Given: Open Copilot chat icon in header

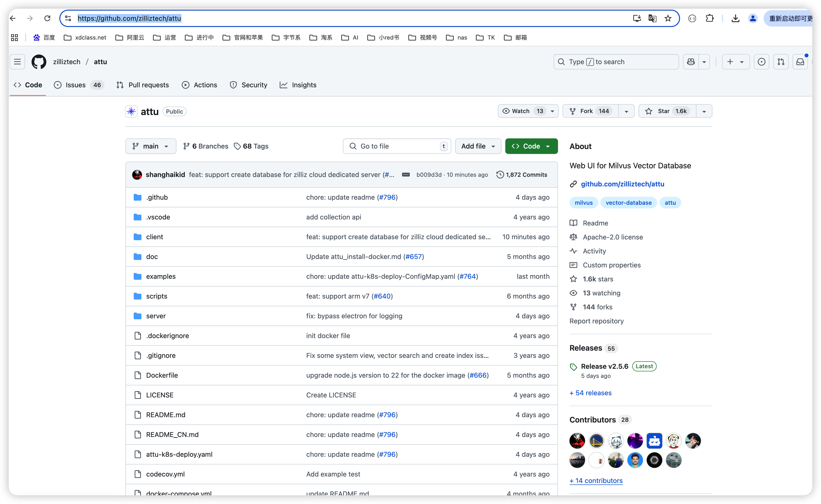Looking at the screenshot, I should pos(691,62).
